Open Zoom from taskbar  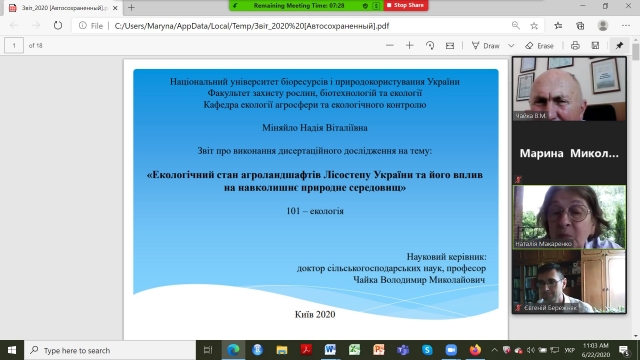click(x=451, y=350)
